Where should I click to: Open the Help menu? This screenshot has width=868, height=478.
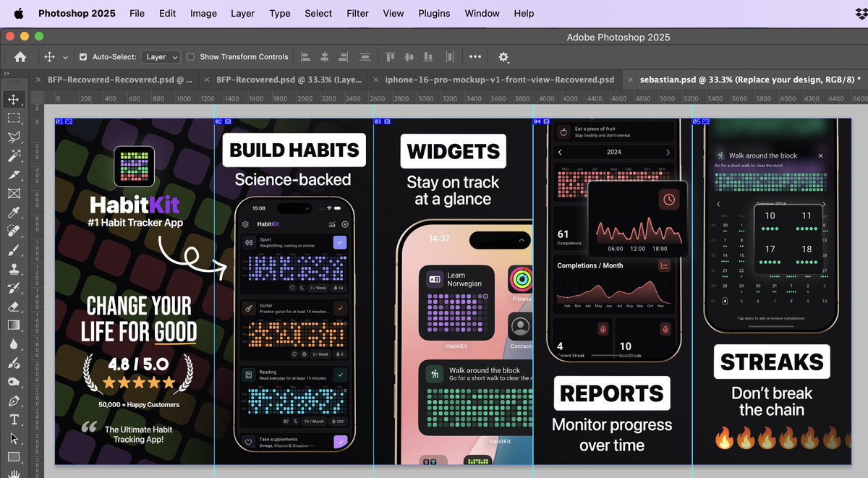[x=524, y=13]
